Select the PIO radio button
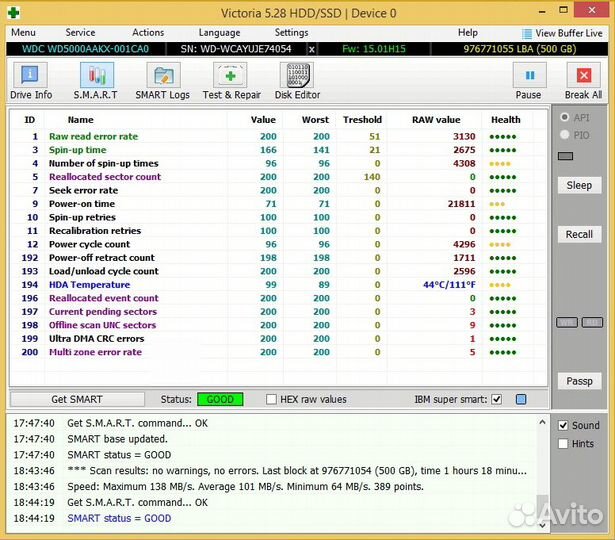The height and width of the screenshot is (540, 615). [x=566, y=134]
